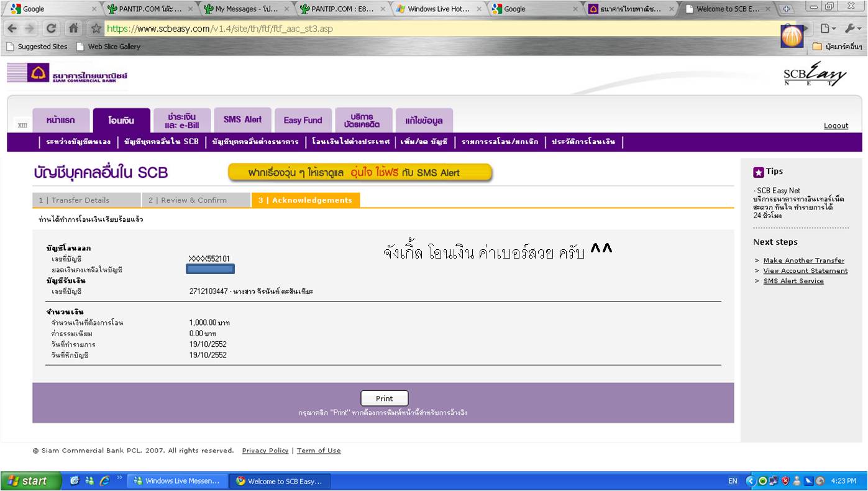The width and height of the screenshot is (868, 491).
Task: Close the first Google tab
Action: (94, 9)
